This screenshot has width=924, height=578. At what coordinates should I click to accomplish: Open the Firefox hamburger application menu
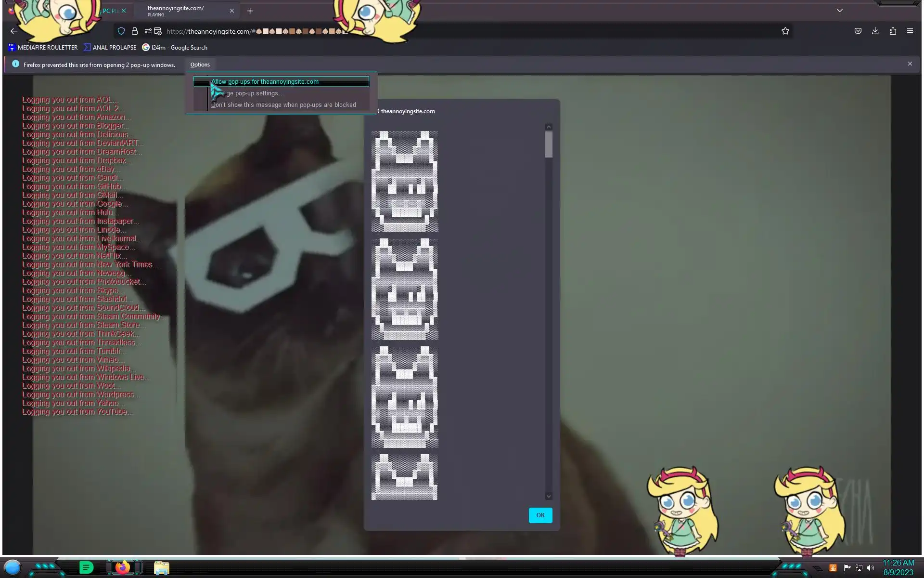pos(910,31)
